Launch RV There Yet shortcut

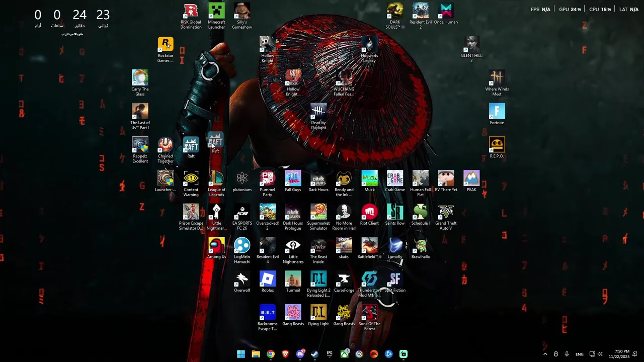(x=446, y=182)
